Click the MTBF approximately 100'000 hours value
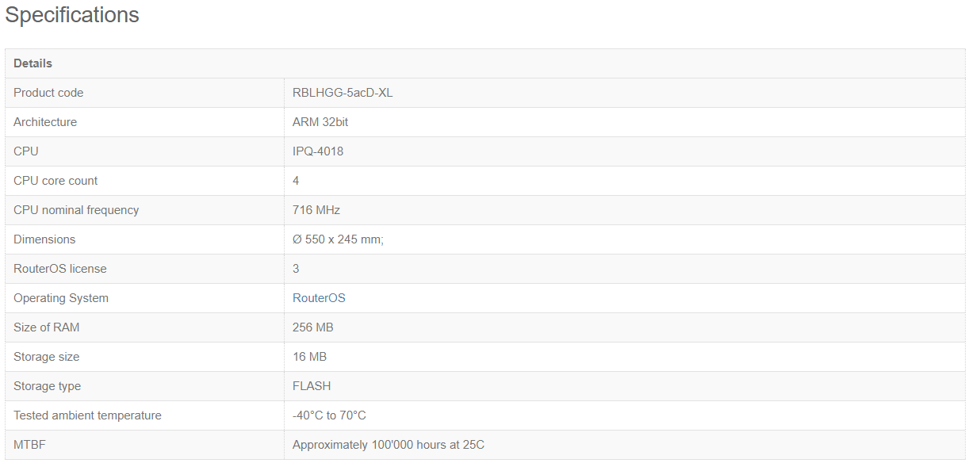 [x=389, y=445]
